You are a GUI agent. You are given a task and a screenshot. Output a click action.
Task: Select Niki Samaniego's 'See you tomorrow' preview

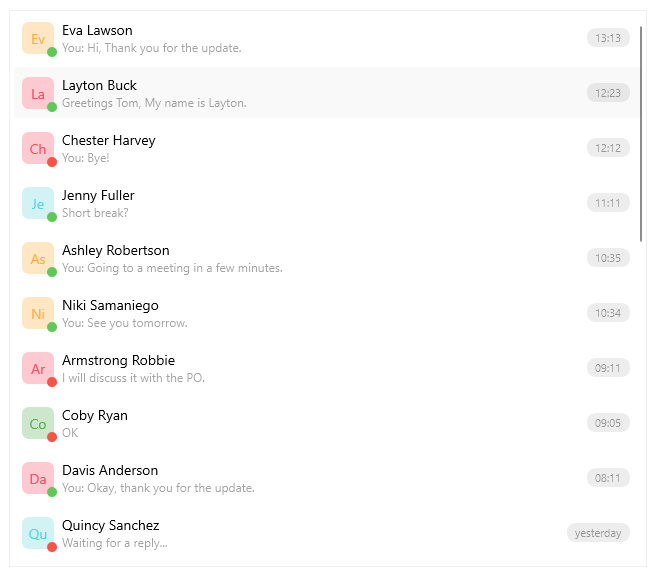125,323
